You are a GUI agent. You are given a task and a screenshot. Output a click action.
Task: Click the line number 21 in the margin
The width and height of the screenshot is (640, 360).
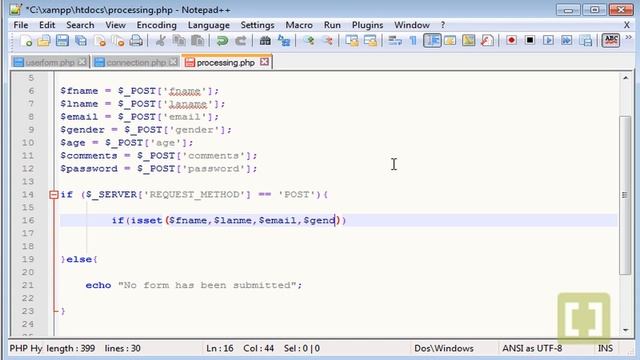pyautogui.click(x=28, y=285)
